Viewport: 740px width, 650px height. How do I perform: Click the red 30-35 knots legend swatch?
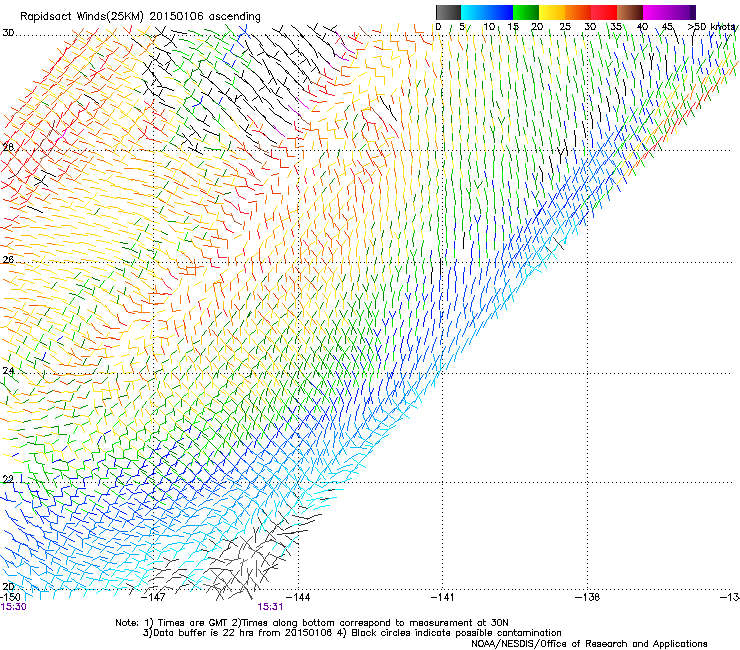(604, 12)
